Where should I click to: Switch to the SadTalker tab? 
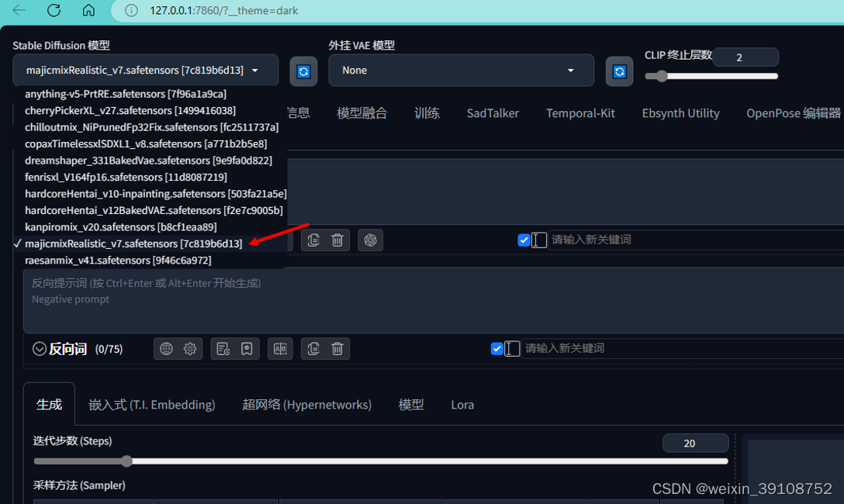[x=493, y=113]
